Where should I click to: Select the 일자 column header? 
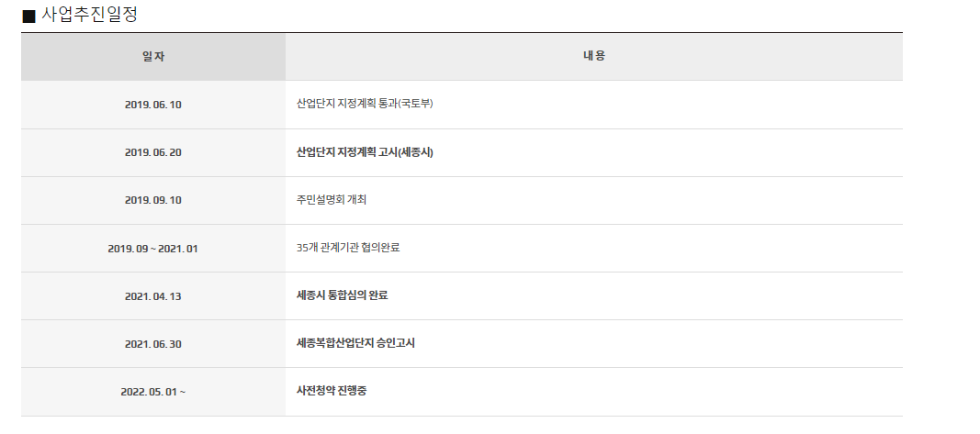coord(153,56)
